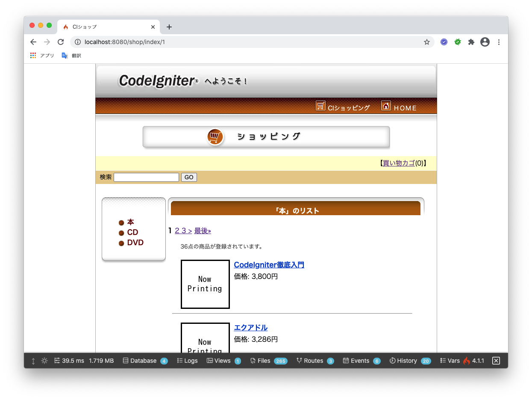The height and width of the screenshot is (400, 532).
Task: Click the 36点の商品が登録されています text
Action: coord(221,246)
